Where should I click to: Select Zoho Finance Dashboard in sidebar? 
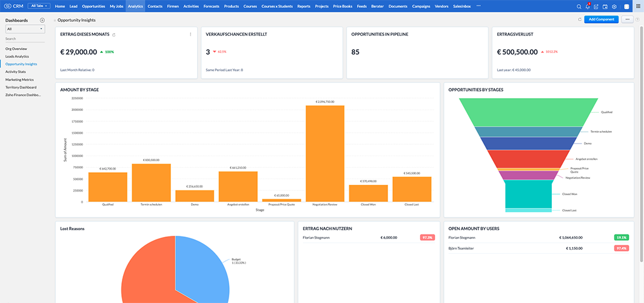click(24, 95)
